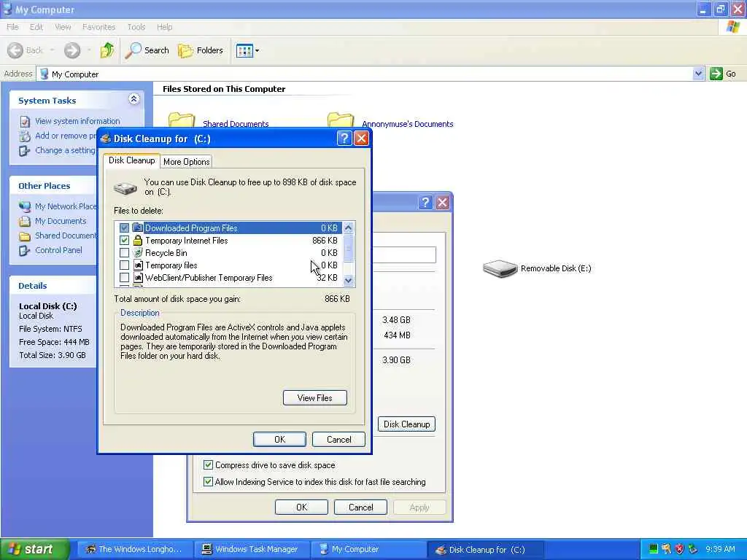Click the Forward arrow toolbar icon
The height and width of the screenshot is (560, 747).
point(72,50)
